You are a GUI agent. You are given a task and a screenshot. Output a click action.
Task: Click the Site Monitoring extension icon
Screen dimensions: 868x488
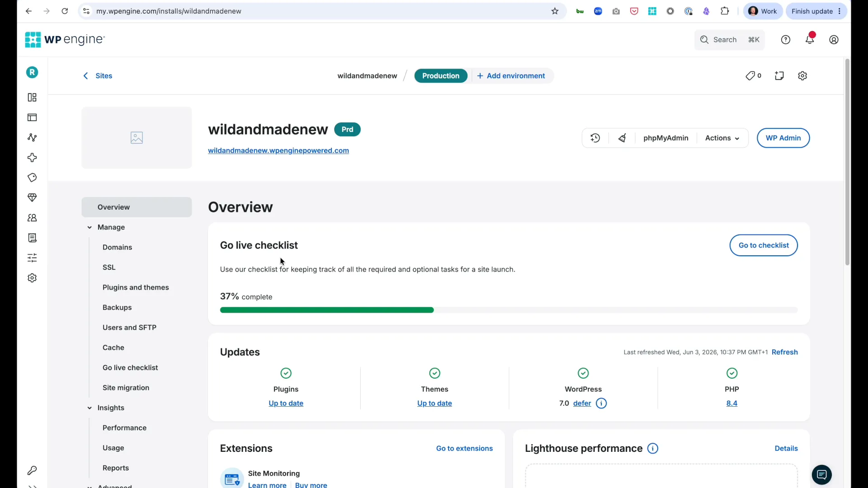point(232,478)
